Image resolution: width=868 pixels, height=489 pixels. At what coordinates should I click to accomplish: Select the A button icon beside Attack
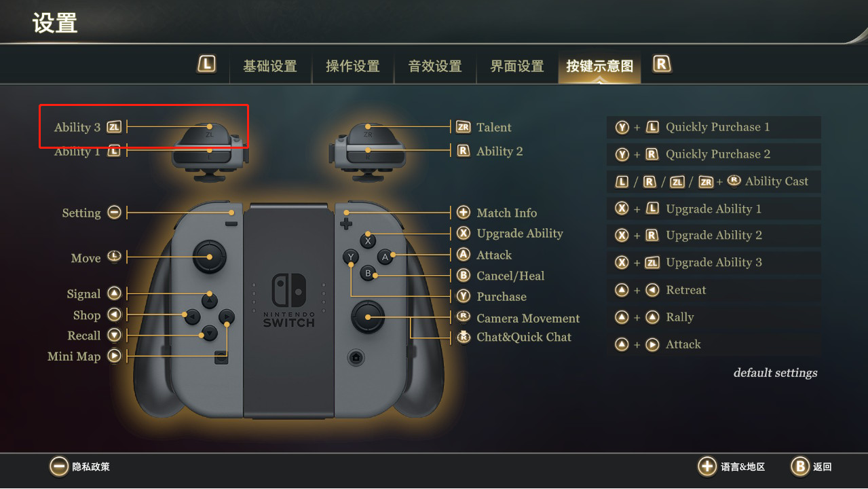pos(464,255)
